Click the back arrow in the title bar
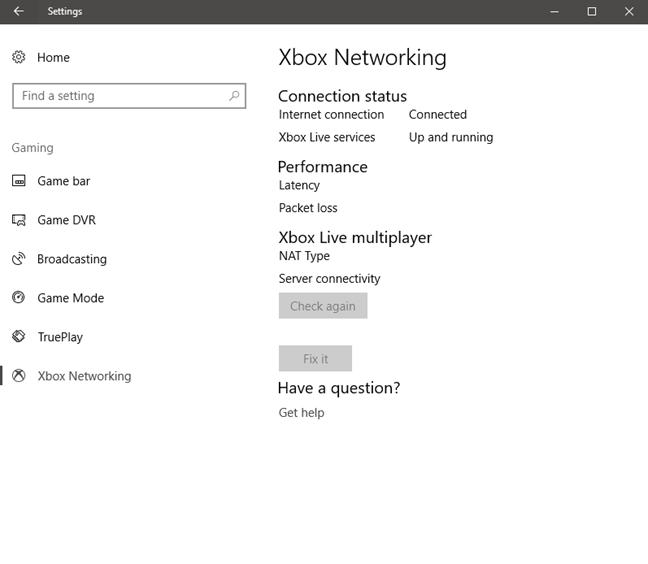 pyautogui.click(x=19, y=11)
